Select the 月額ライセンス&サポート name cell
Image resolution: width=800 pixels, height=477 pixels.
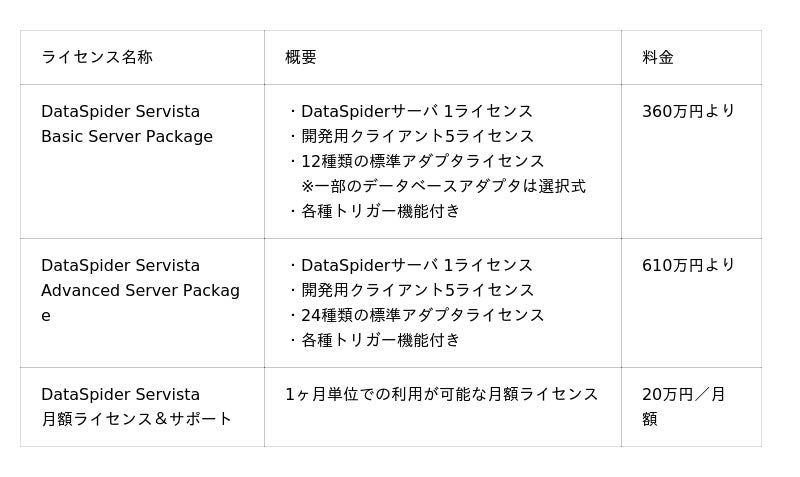136,407
